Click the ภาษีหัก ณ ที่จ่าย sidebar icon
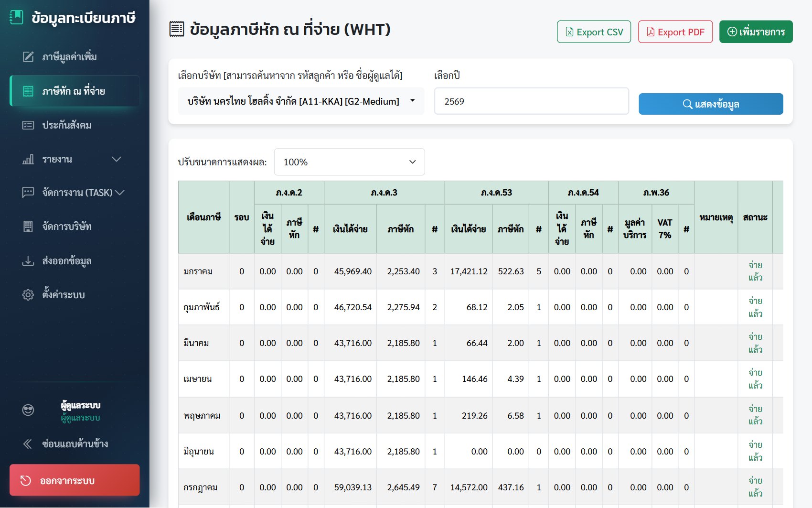Screen dimensions: 812x508 (28, 91)
